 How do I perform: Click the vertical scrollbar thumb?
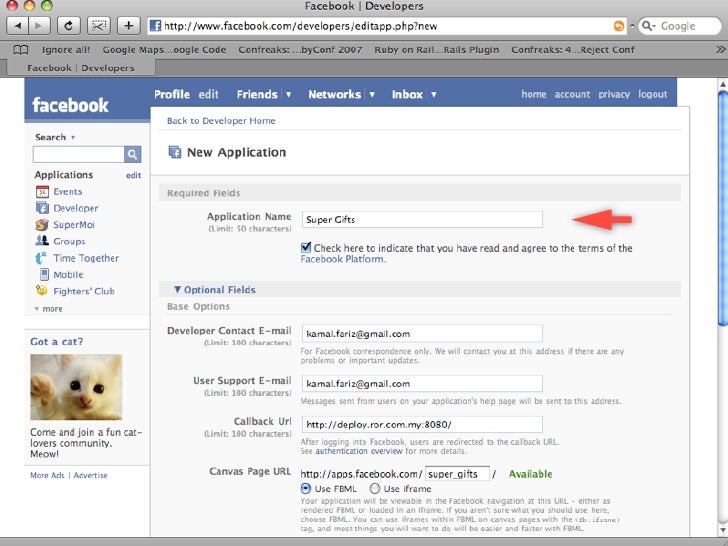click(722, 208)
